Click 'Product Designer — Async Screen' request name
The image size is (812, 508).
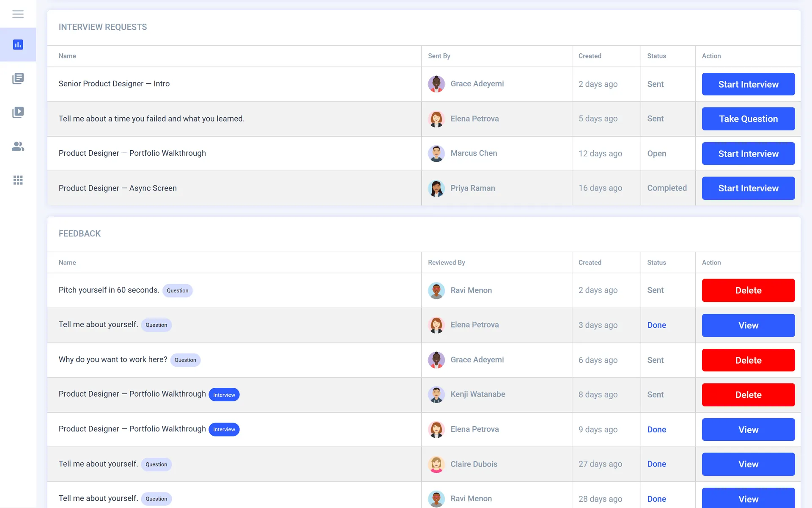click(x=118, y=188)
